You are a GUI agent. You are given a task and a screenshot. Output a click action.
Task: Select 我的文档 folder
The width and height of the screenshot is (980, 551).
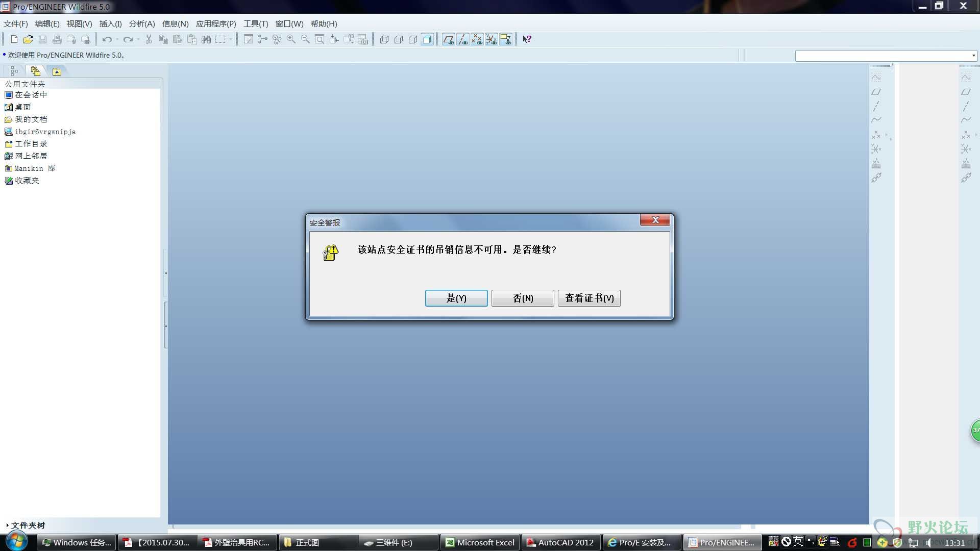pyautogui.click(x=26, y=119)
